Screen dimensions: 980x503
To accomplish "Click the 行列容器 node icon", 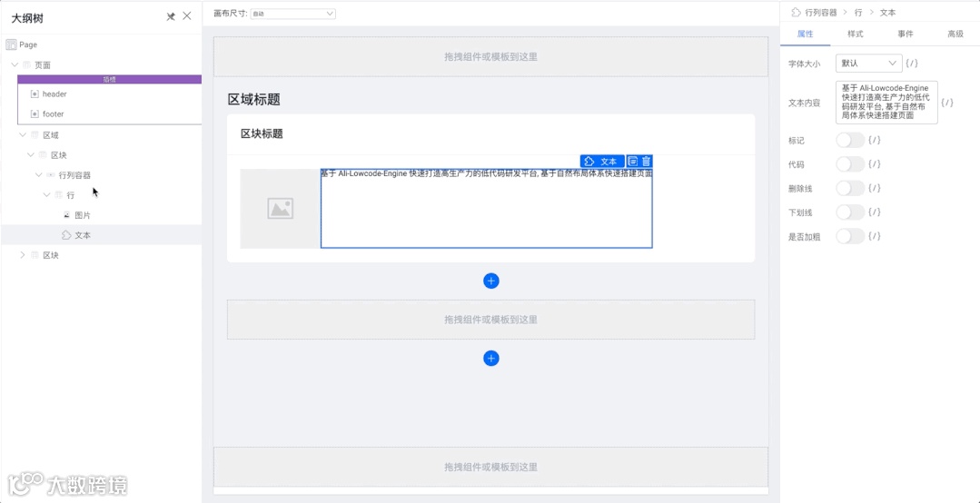I will pyautogui.click(x=51, y=175).
